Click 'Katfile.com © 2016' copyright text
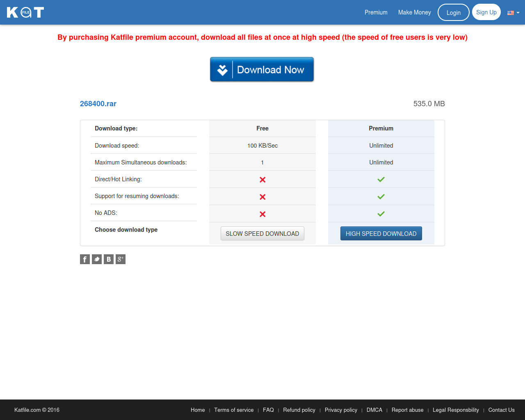525x420 pixels. [x=37, y=410]
